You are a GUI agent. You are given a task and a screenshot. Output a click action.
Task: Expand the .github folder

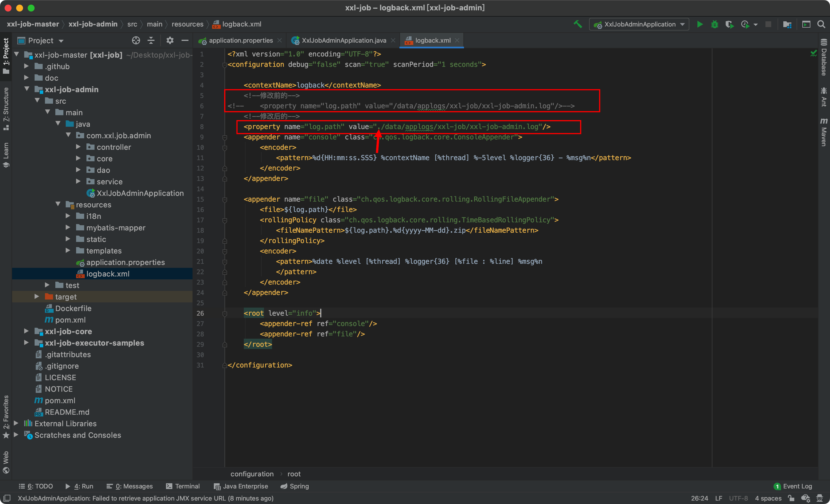tap(27, 66)
